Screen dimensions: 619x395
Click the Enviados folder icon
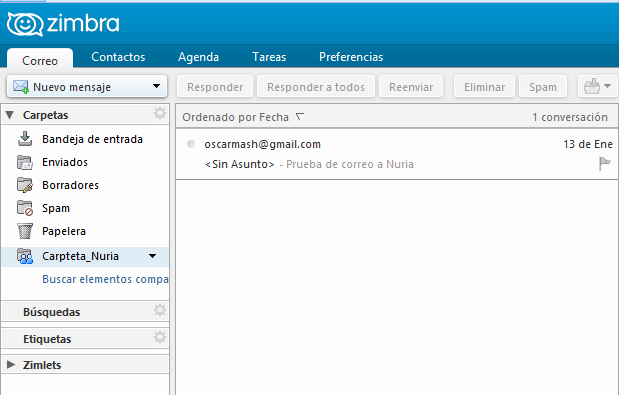coord(25,162)
